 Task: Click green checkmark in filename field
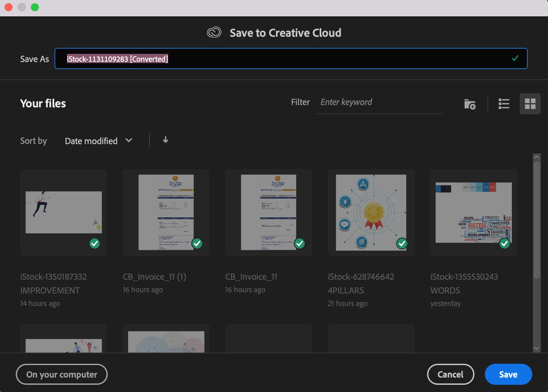pyautogui.click(x=515, y=58)
